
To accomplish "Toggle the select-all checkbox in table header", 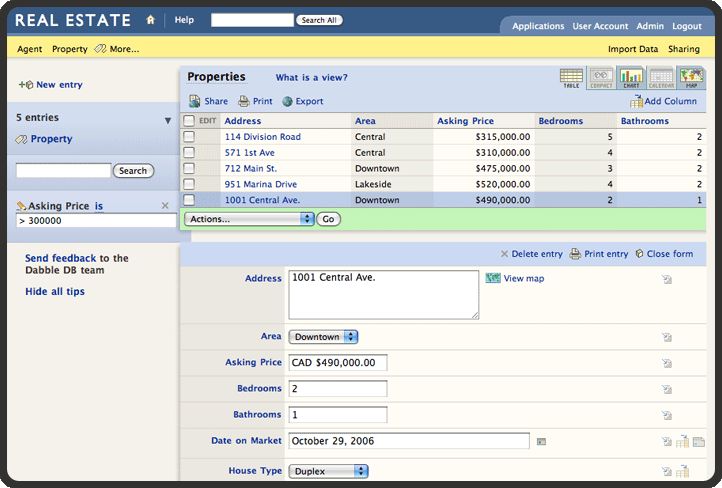I will tap(189, 121).
